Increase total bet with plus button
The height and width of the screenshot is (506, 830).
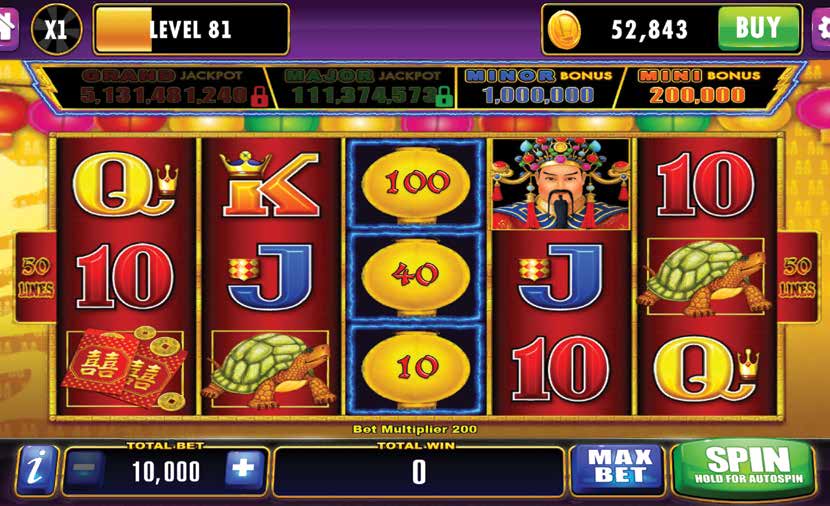click(244, 469)
